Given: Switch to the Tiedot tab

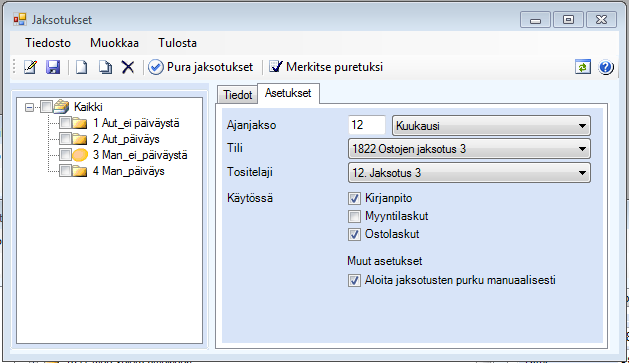Looking at the screenshot, I should click(x=237, y=95).
